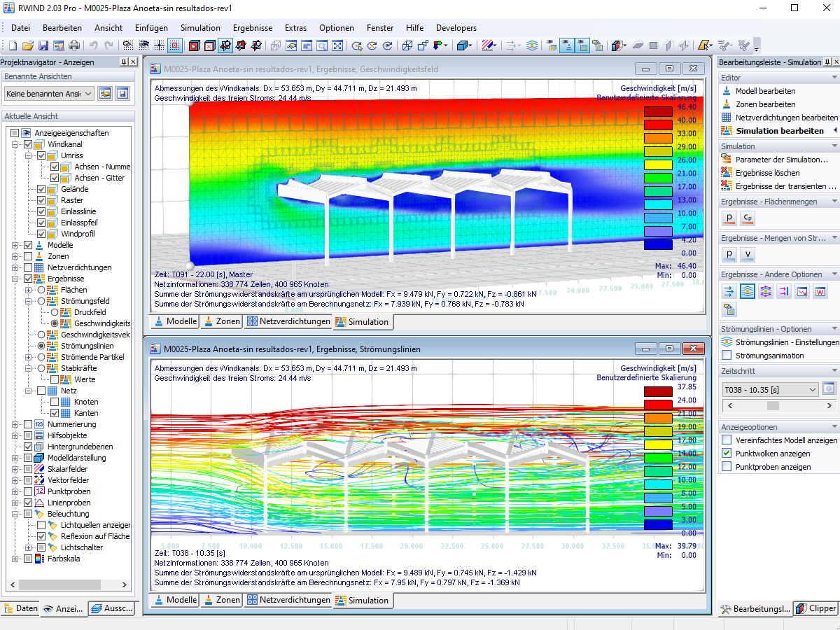840x630 pixels.
Task: Click the zoom all arrows icon in toolbar
Action: [x=337, y=45]
